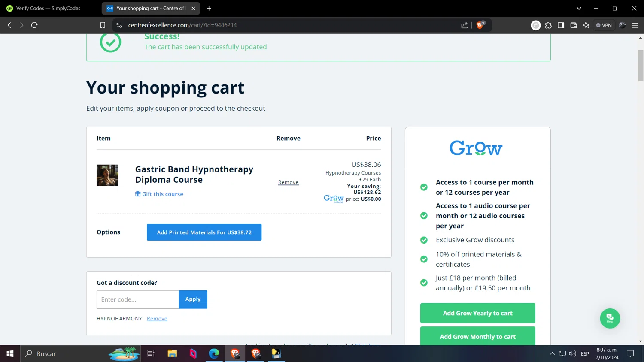Switch ESP keyboard language indicator
The image size is (644, 362).
pos(585,354)
